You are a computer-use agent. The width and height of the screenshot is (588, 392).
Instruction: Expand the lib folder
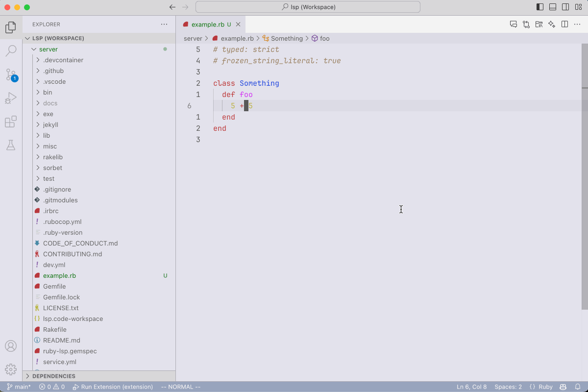click(x=99, y=135)
